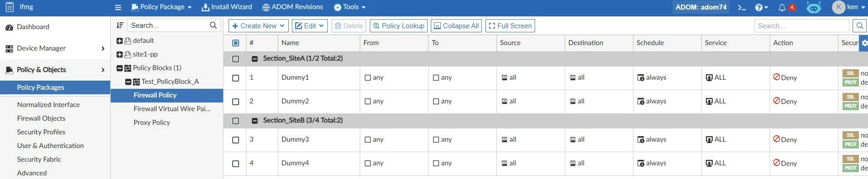Open the help question mark menu
This screenshot has height=179, width=868.
[x=761, y=7]
